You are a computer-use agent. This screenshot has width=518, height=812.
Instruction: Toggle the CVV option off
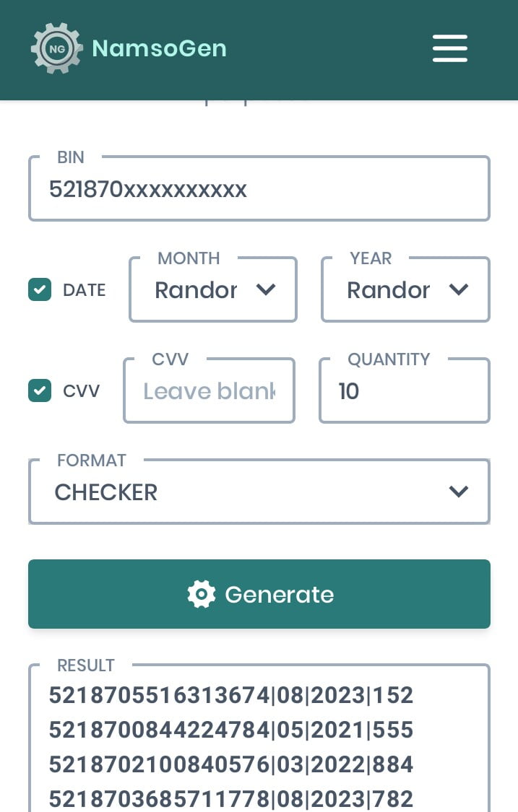[40, 390]
